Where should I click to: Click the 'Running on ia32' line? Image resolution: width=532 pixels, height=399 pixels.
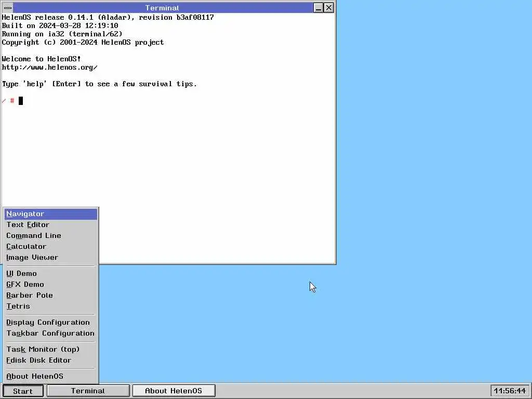[62, 34]
